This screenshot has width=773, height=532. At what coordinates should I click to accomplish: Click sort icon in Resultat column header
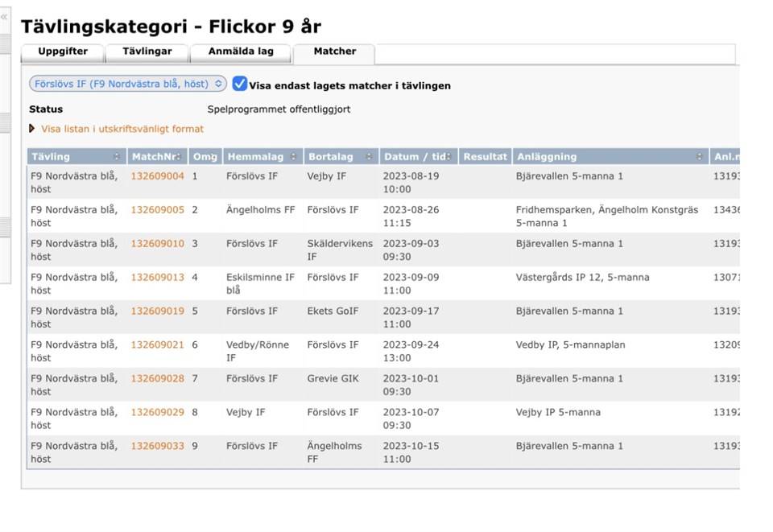(505, 157)
